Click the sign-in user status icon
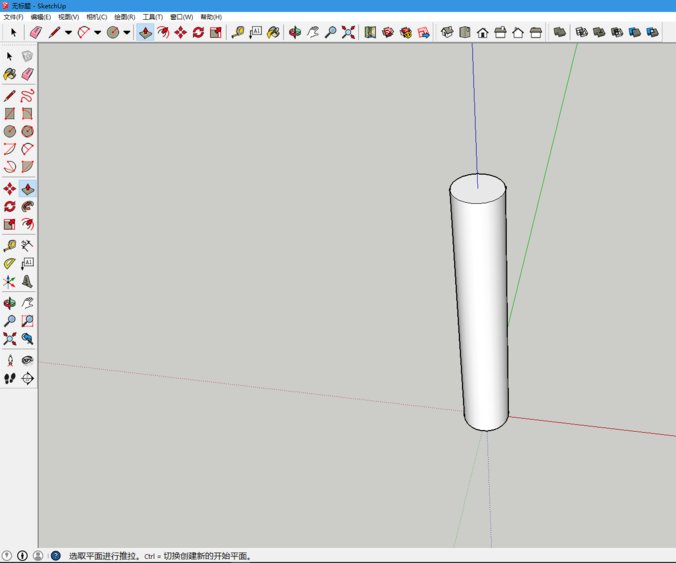Image resolution: width=676 pixels, height=563 pixels. pos(38,556)
